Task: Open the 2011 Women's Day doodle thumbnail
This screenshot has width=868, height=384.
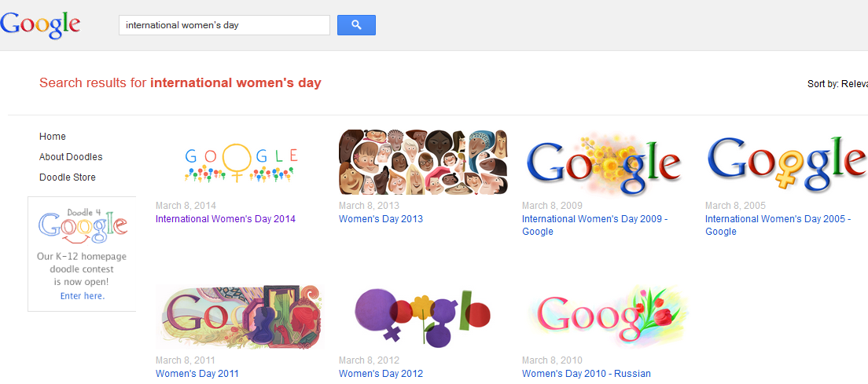Action: pyautogui.click(x=239, y=317)
